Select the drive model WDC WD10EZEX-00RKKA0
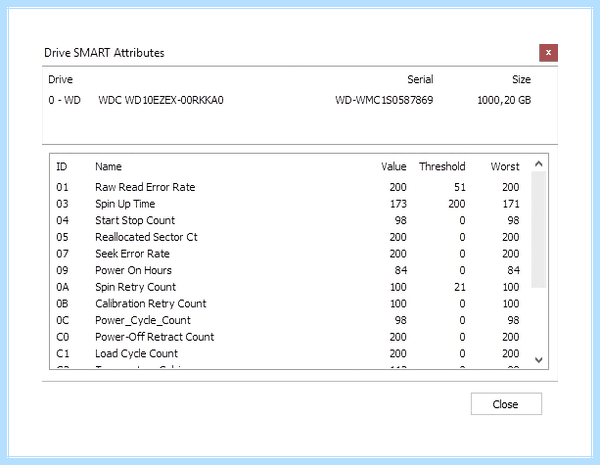 161,100
